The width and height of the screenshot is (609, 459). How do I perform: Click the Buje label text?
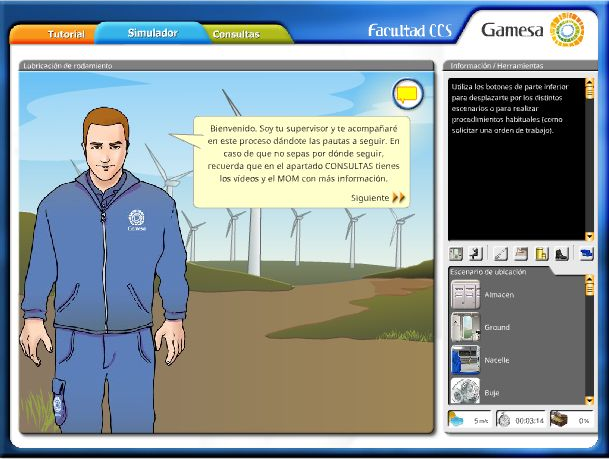pos(491,393)
